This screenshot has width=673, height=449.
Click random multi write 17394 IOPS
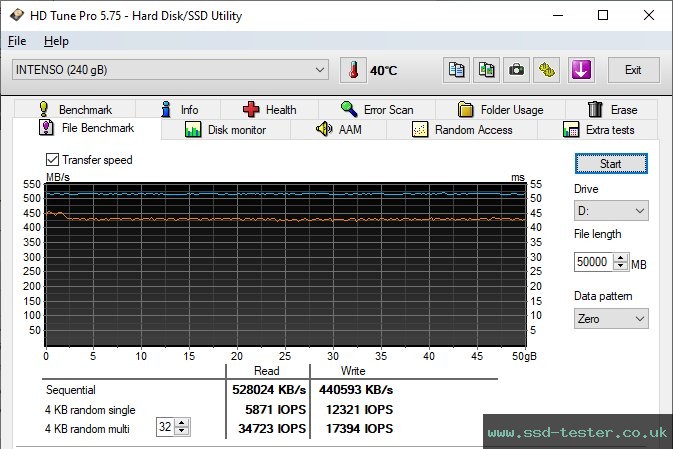tap(359, 428)
